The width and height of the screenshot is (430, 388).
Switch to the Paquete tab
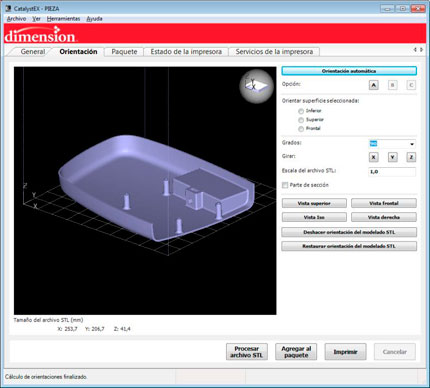click(124, 52)
